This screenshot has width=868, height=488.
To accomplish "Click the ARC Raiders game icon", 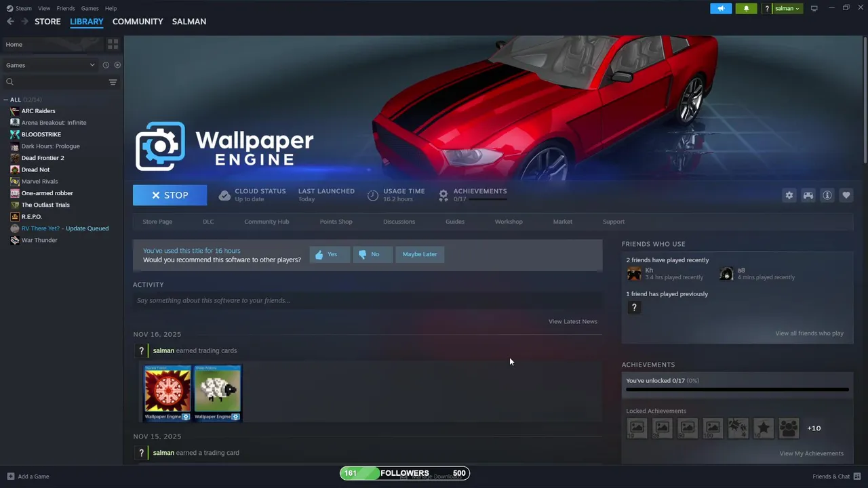I will tap(15, 110).
